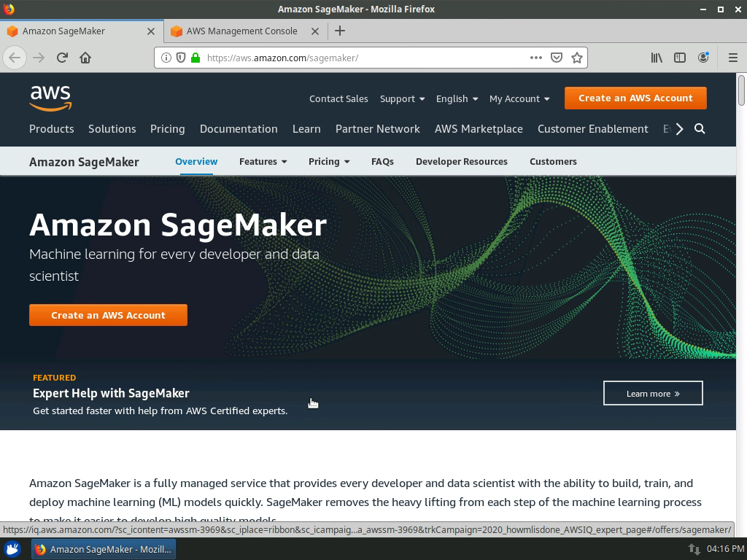747x560 pixels.
Task: Save page to Pocket
Action: (x=557, y=58)
